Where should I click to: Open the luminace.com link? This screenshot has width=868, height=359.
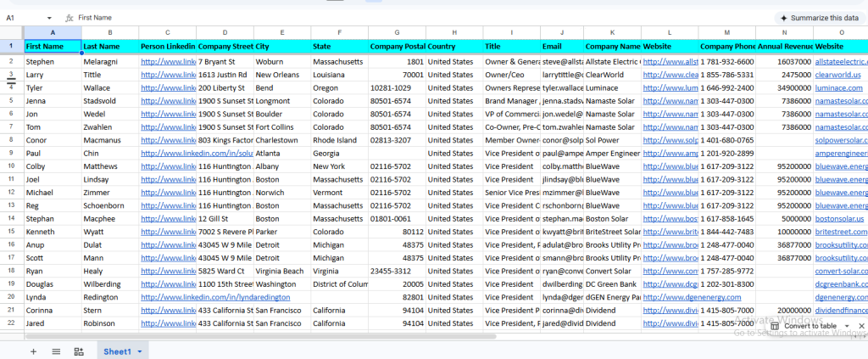(x=838, y=88)
